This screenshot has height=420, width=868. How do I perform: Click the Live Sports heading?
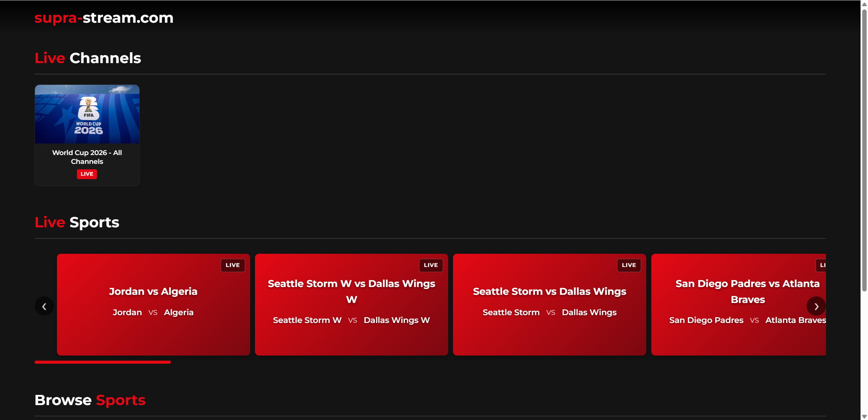point(77,223)
